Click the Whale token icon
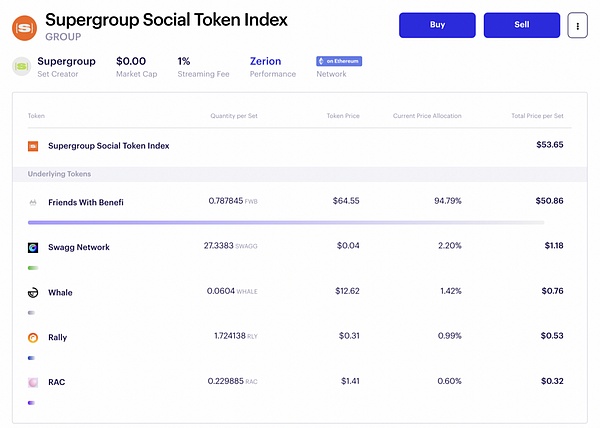 [33, 293]
